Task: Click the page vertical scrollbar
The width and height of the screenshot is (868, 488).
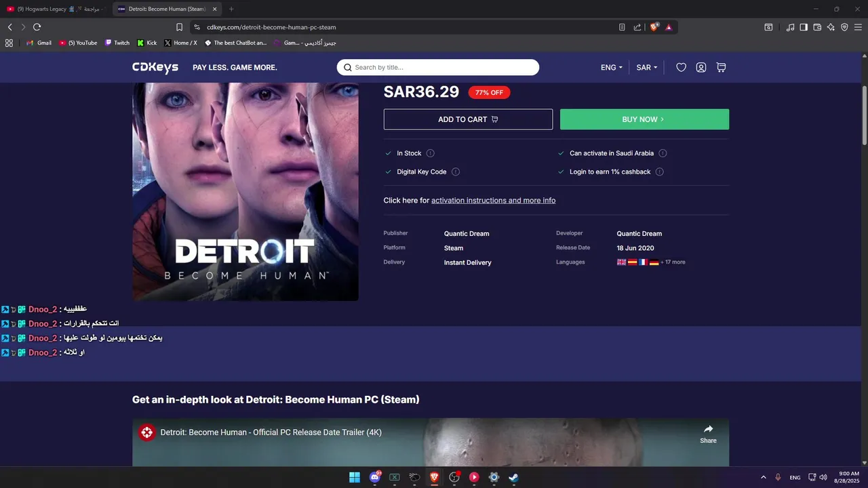Action: coord(865,115)
